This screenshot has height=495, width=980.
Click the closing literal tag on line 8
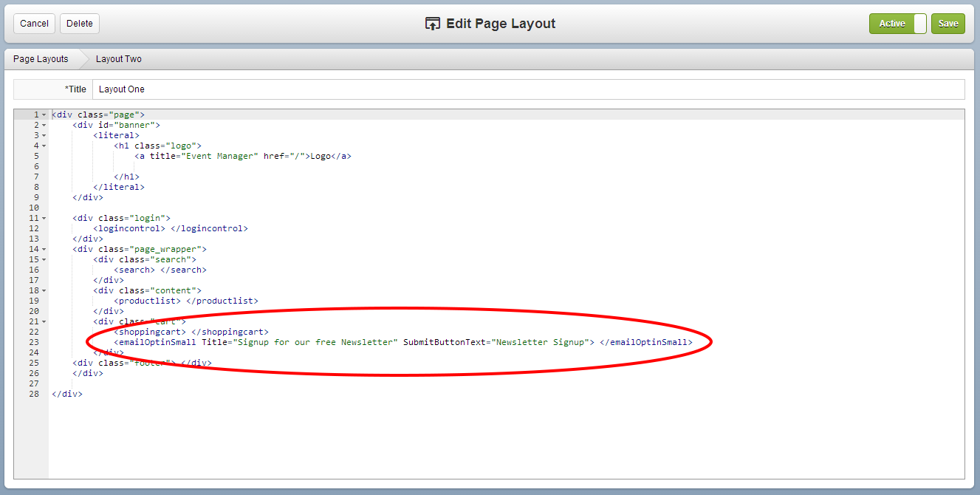point(119,187)
